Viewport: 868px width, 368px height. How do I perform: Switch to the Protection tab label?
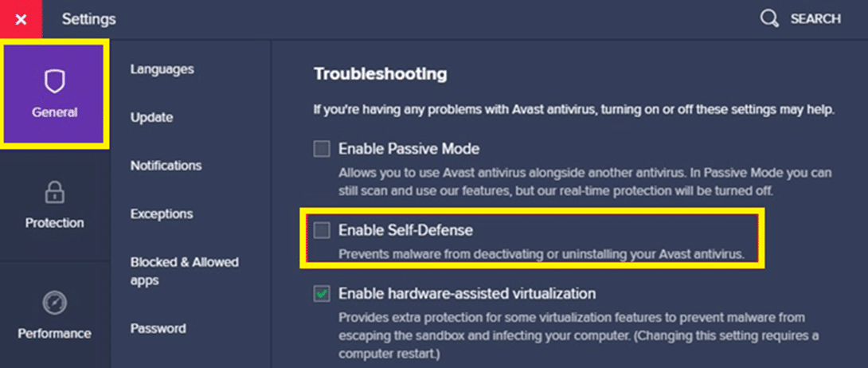(x=54, y=222)
